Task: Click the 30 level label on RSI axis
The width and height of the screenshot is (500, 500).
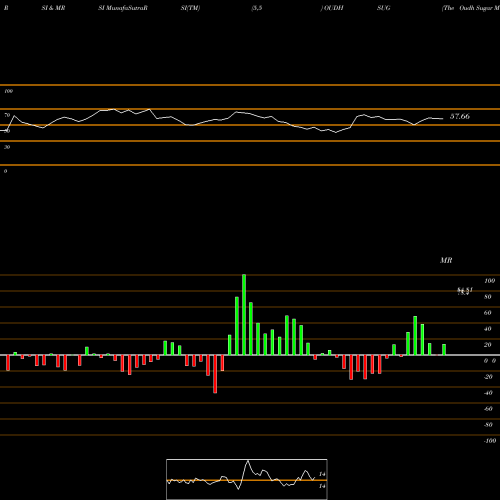Action: coord(7,147)
